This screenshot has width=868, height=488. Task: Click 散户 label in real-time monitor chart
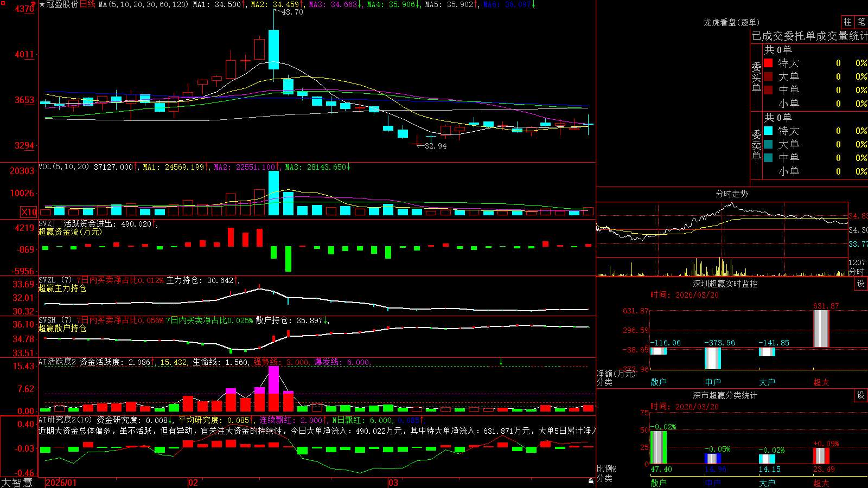[x=659, y=382]
